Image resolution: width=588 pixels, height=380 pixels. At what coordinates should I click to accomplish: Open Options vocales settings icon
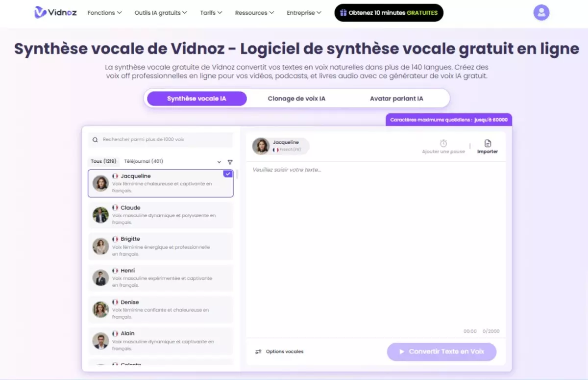[x=259, y=352]
